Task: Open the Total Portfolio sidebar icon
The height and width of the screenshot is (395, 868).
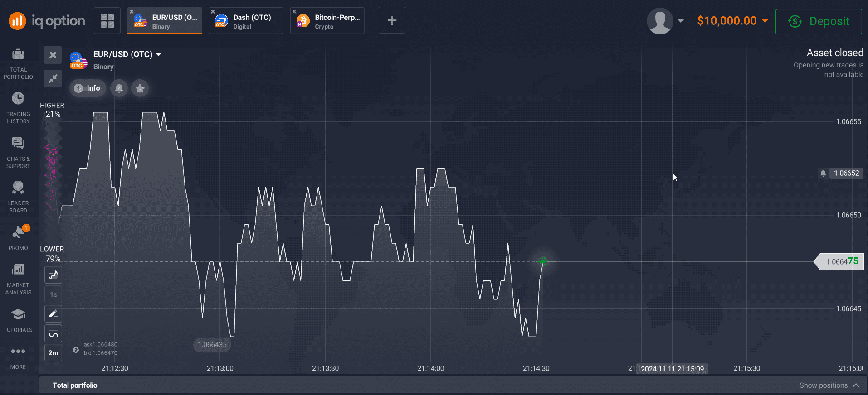Action: pyautogui.click(x=18, y=63)
